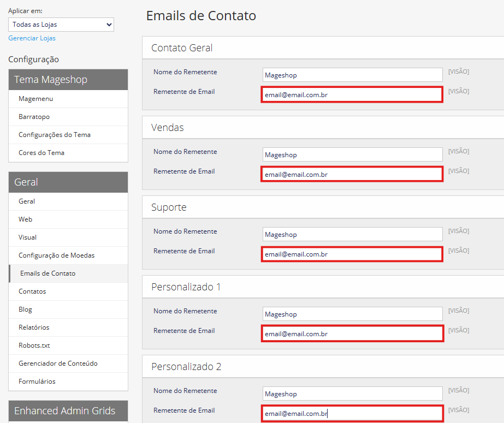Click the Contato Geral sender email field
504x423 pixels.
pyautogui.click(x=352, y=94)
